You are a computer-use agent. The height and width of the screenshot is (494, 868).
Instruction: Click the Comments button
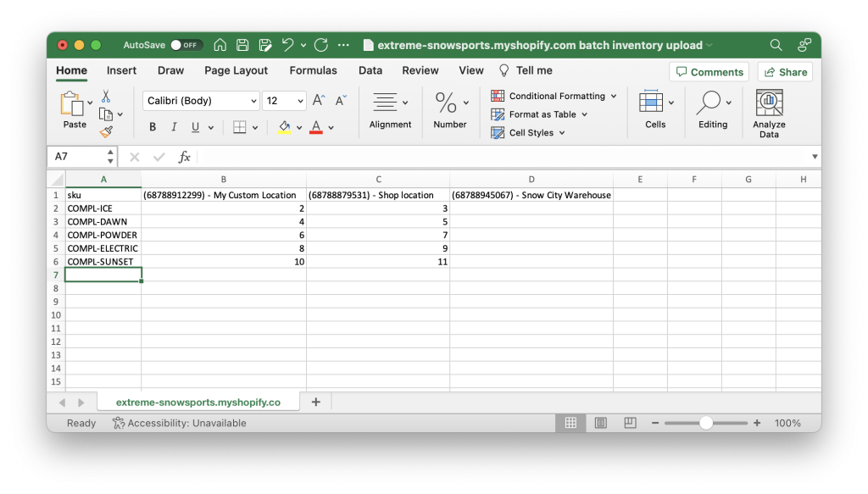(x=709, y=71)
